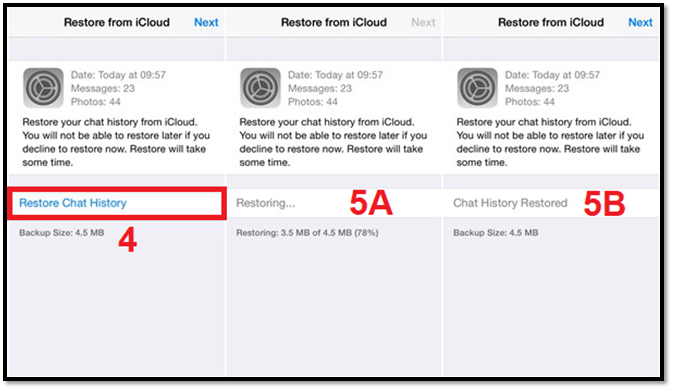
Task: Click the red 5B step label
Action: 604,203
